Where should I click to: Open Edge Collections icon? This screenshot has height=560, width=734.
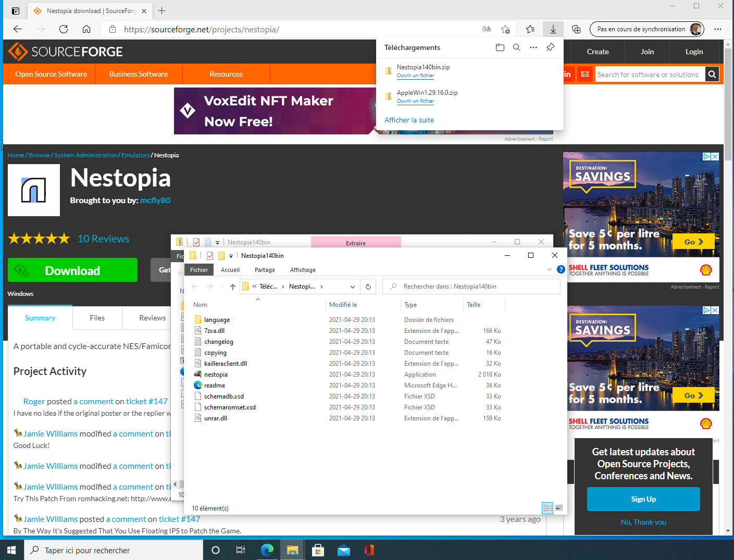(x=576, y=29)
